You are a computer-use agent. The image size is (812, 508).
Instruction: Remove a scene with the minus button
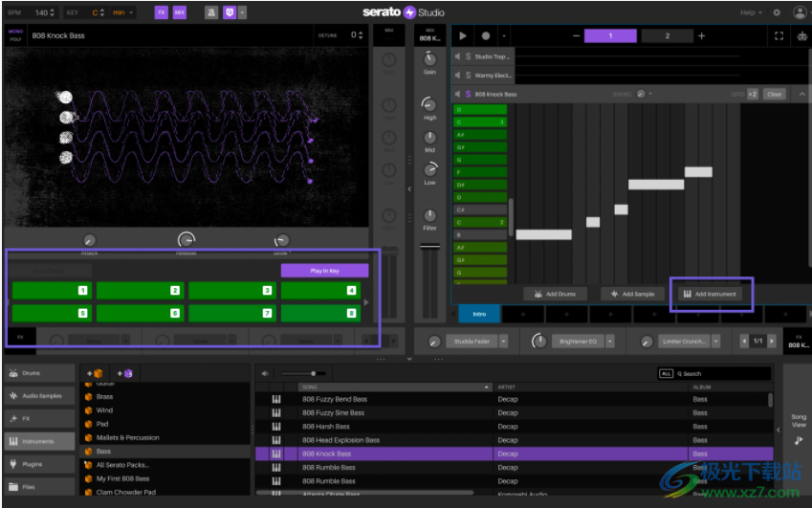577,35
